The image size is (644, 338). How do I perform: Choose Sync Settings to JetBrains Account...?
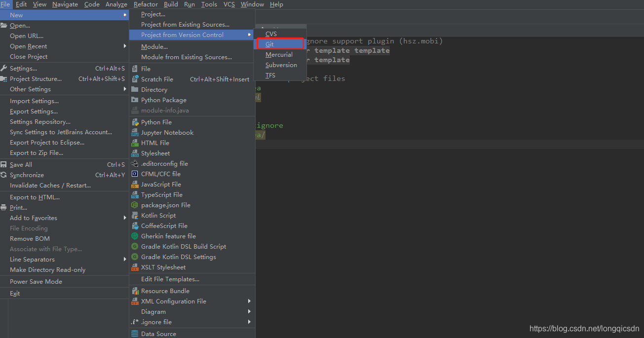pos(64,132)
